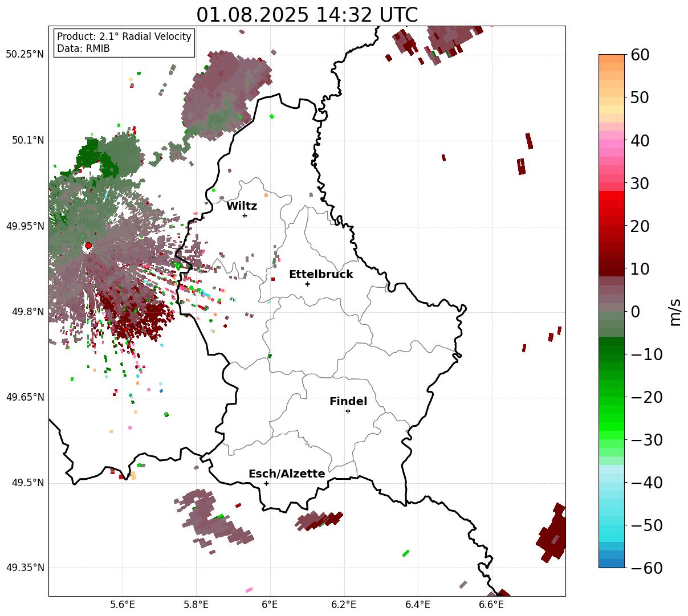The height and width of the screenshot is (616, 688).
Task: Click the dark red echo at bottom-right map edge
Action: point(552,533)
